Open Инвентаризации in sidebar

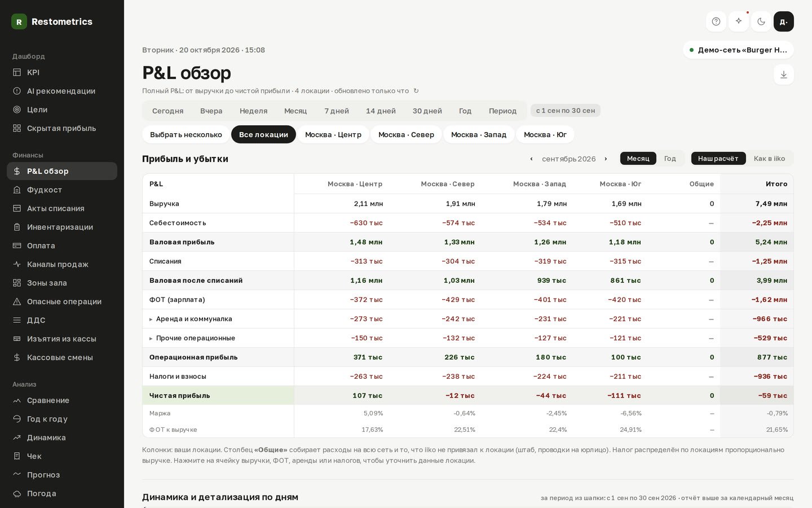[x=62, y=227]
